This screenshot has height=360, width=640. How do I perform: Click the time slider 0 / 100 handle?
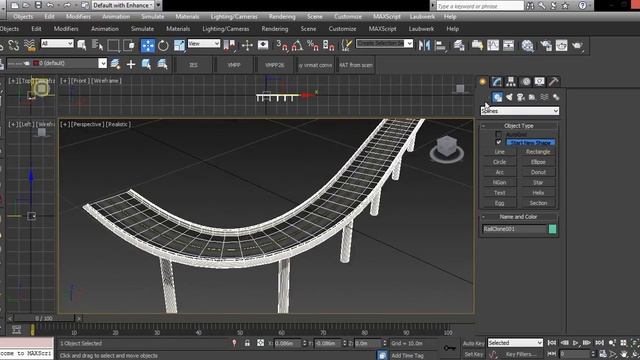pyautogui.click(x=44, y=318)
